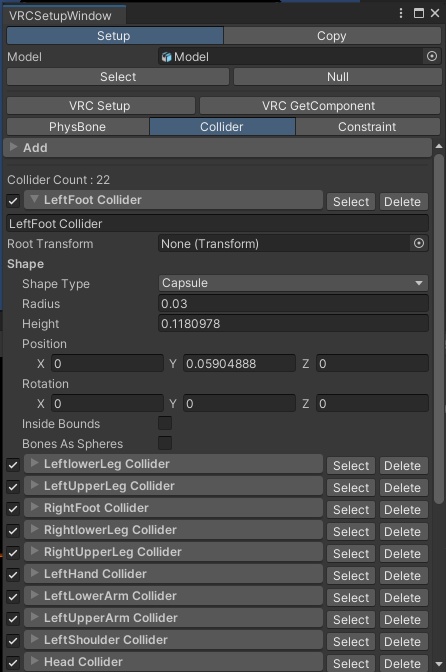Select the LeftFoot Collider object
Screen dimensions: 446x672
point(351,201)
